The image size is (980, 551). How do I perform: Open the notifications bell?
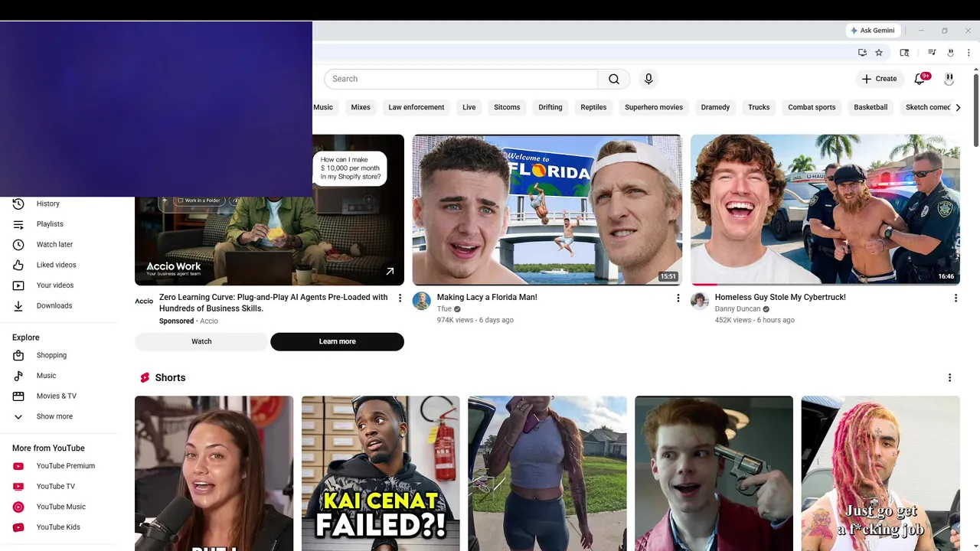click(920, 79)
